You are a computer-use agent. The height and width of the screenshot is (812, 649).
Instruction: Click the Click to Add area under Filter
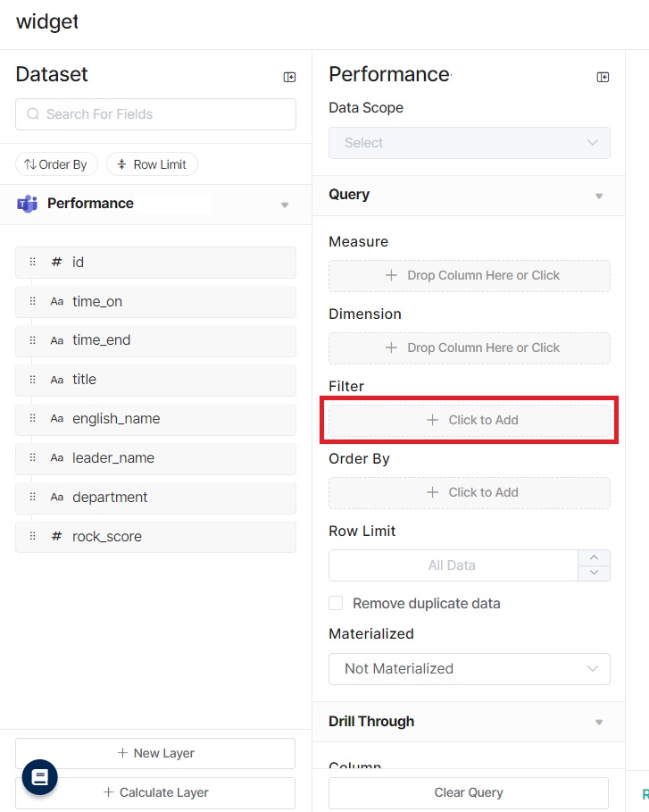click(x=469, y=420)
